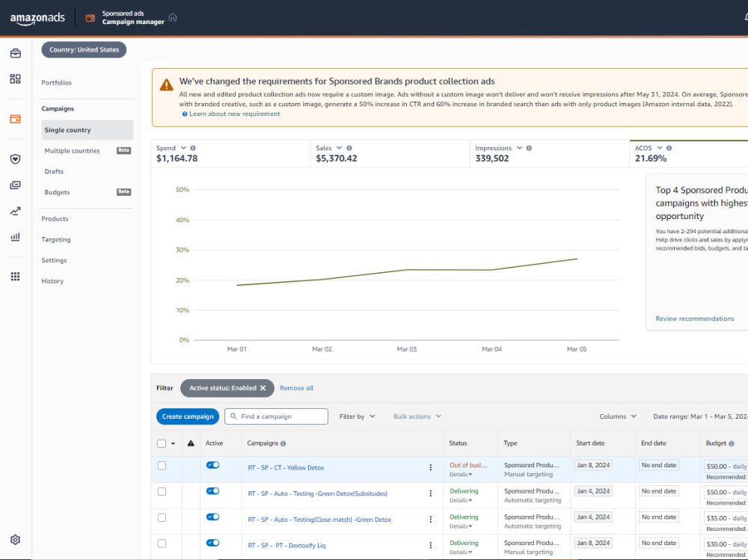The height and width of the screenshot is (560, 748).
Task: Expand the Bulk actions dropdown
Action: 417,416
